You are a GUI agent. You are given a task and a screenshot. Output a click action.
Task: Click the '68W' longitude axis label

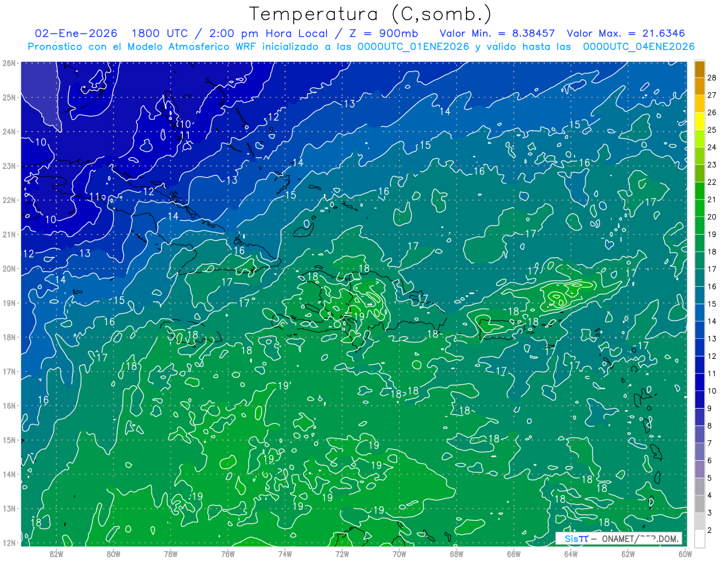coord(457,554)
